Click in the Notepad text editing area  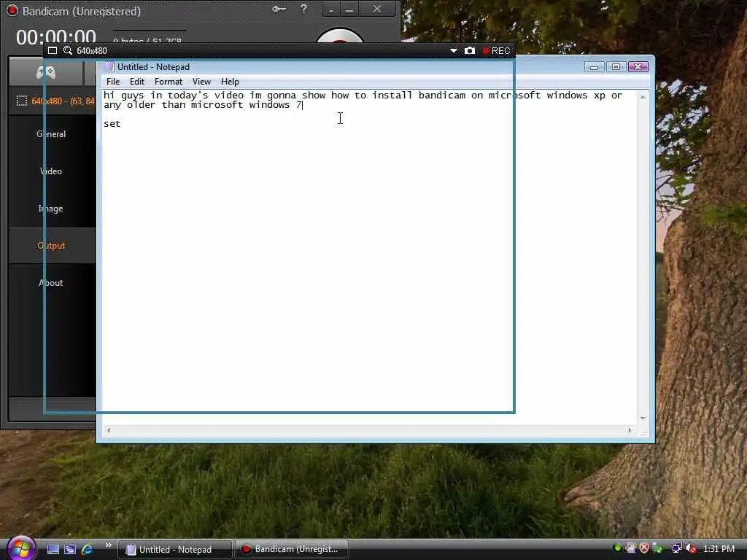pyautogui.click(x=369, y=257)
